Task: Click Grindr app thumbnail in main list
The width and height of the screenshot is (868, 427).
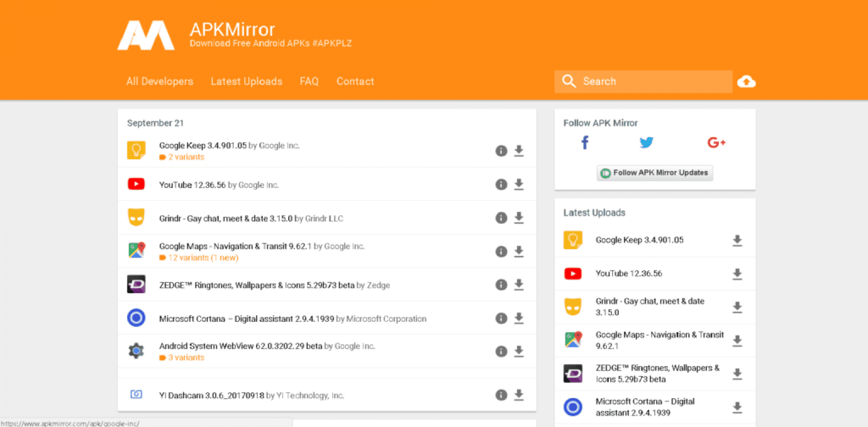Action: 136,218
